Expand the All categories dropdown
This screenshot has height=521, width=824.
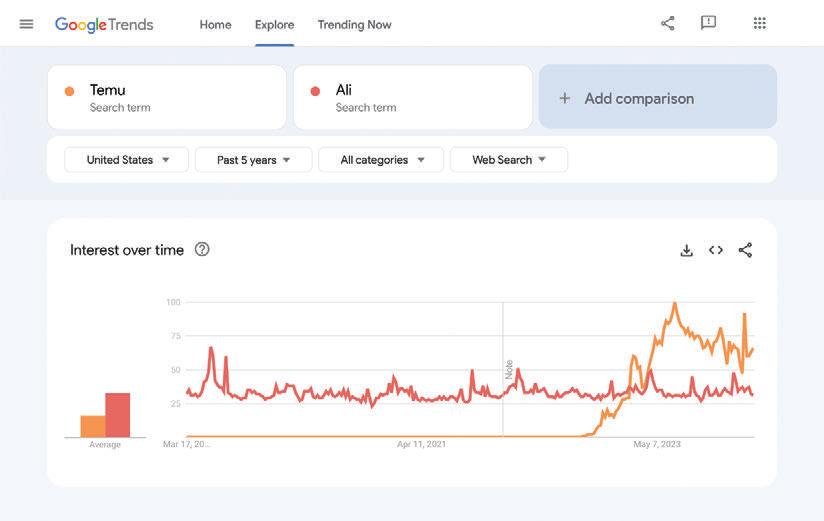[381, 160]
